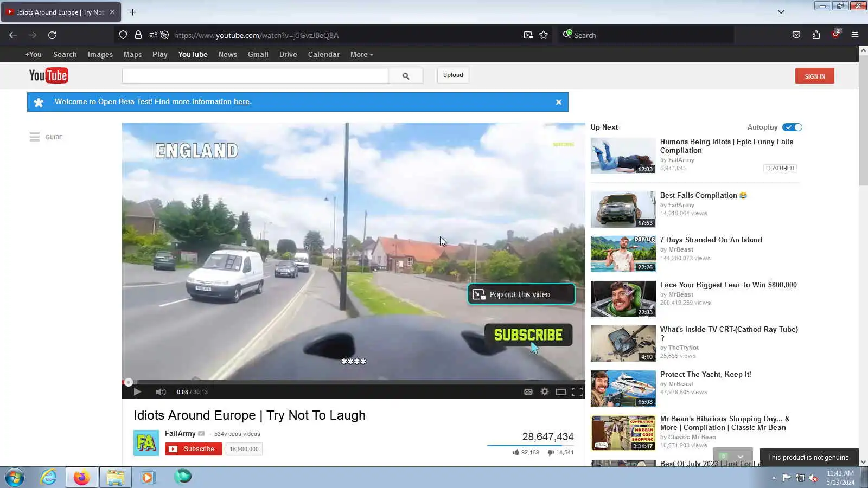Open Play in the top bar
The width and height of the screenshot is (868, 488).
160,54
